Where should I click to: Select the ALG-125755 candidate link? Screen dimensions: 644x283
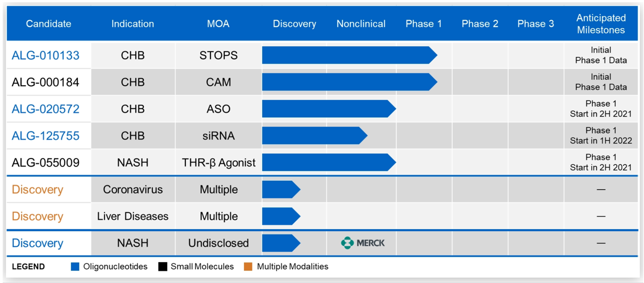(46, 136)
